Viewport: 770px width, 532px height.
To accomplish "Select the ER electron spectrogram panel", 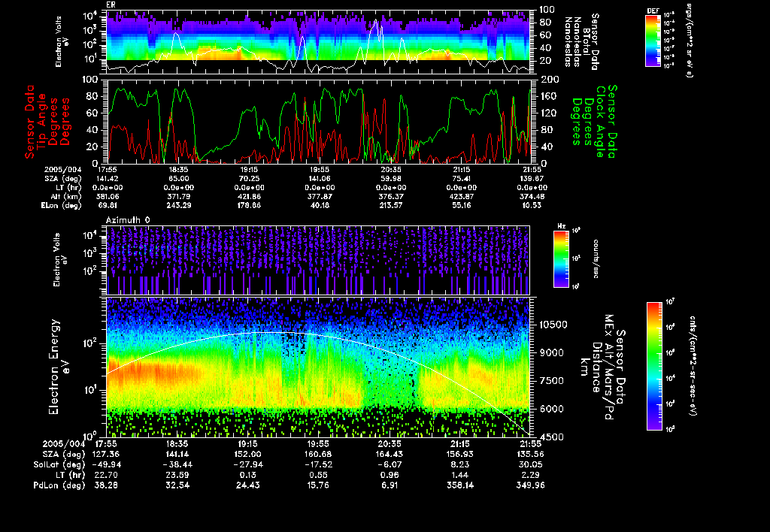I will point(318,41).
